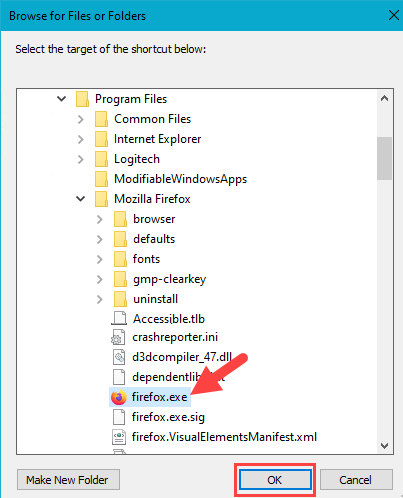
Task: Select the firefox.exe file name
Action: [x=160, y=397]
